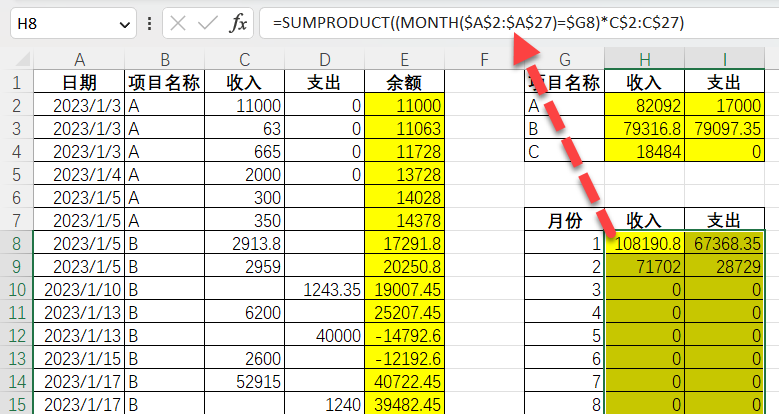Screen dimensions: 779x414
Task: Select monthly income cell 71702
Action: pos(644,266)
